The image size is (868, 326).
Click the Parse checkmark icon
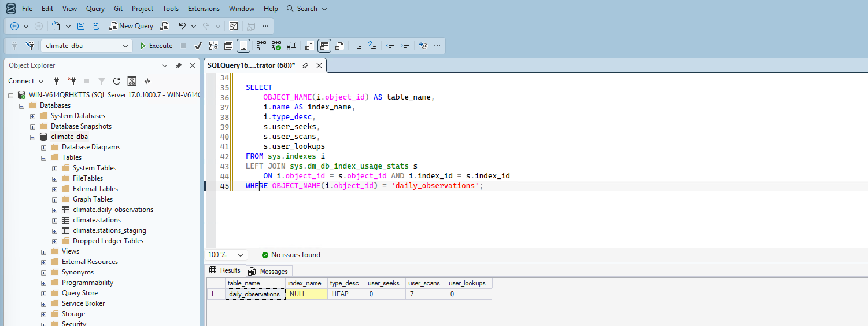[198, 46]
